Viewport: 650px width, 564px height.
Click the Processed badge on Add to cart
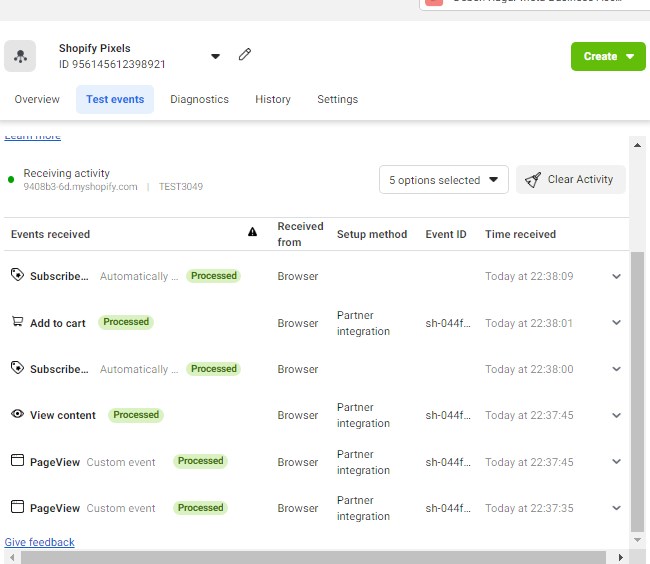[126, 322]
